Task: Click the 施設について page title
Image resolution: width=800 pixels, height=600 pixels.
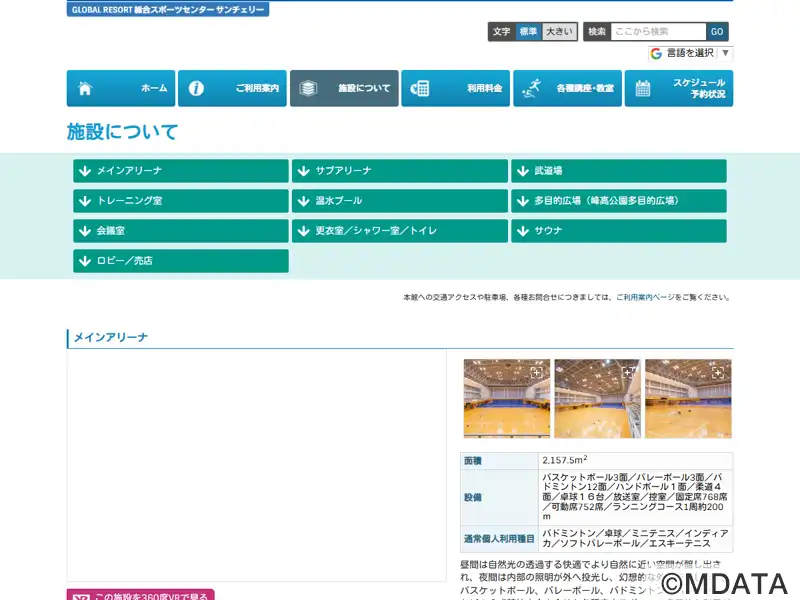Action: [x=122, y=132]
